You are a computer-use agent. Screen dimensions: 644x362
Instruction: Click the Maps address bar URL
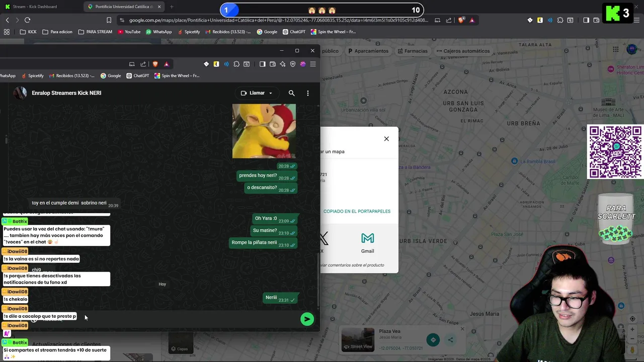(x=278, y=20)
